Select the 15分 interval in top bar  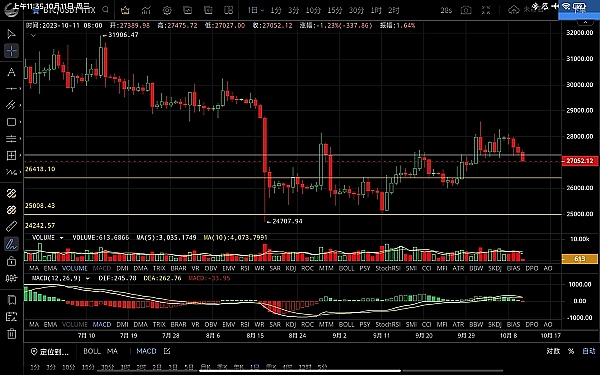pos(334,10)
